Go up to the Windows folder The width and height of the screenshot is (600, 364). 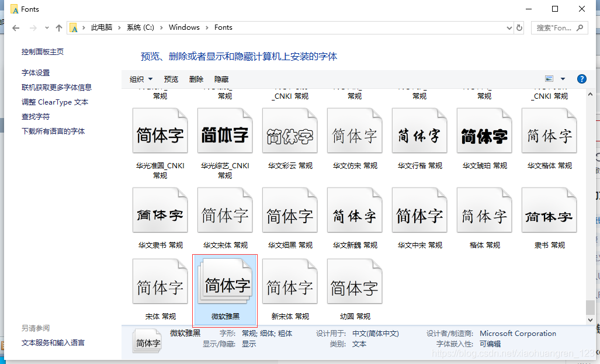(x=58, y=28)
